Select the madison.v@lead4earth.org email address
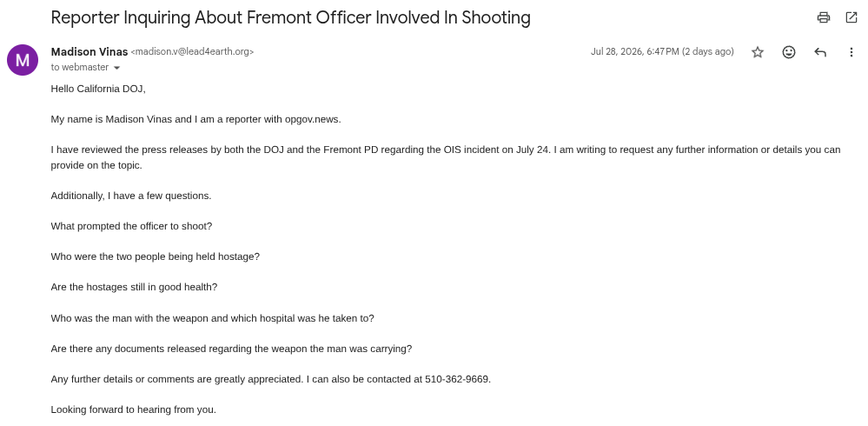This screenshot has width=868, height=426. pos(192,51)
